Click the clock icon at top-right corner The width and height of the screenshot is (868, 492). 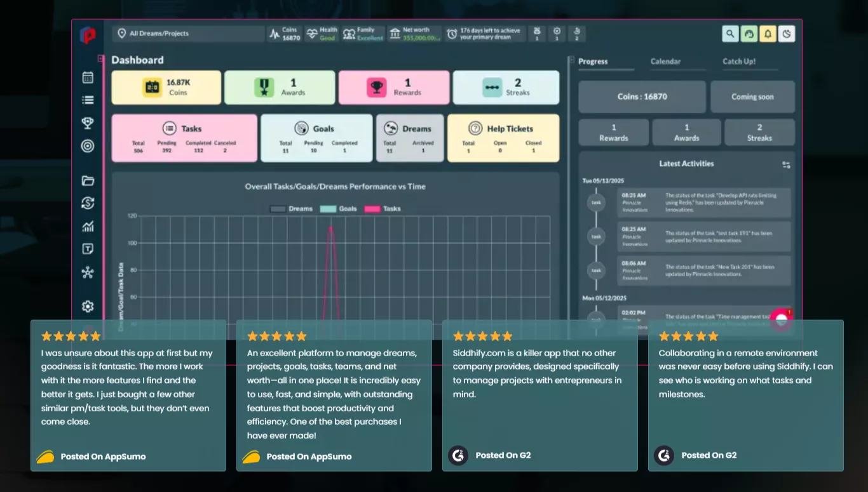[x=787, y=34]
